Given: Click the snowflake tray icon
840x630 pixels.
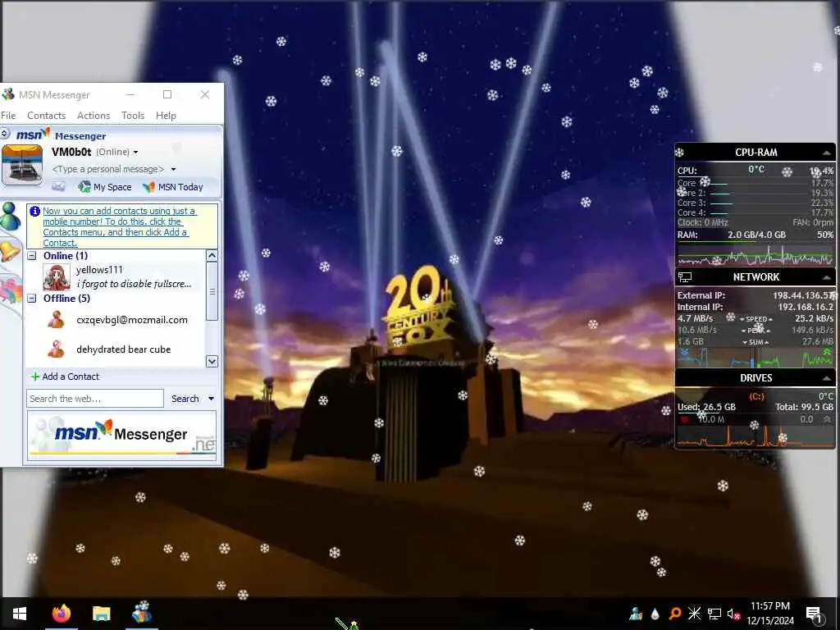Looking at the screenshot, I should (x=694, y=614).
